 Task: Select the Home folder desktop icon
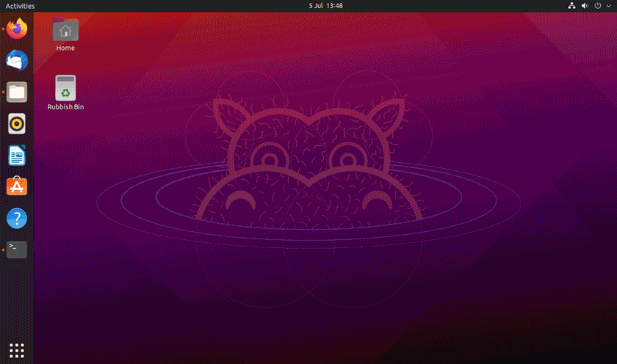pos(65,29)
